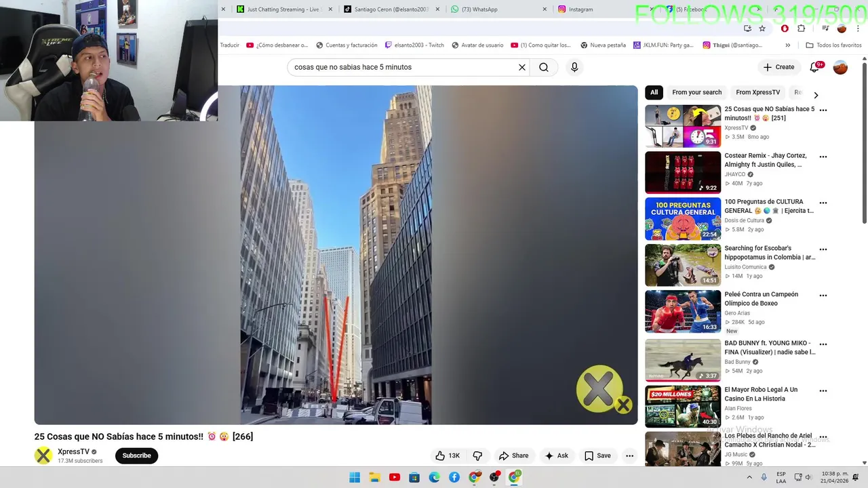Show more filter chips with right arrow
Image resolution: width=868 pixels, height=488 pixels.
816,95
